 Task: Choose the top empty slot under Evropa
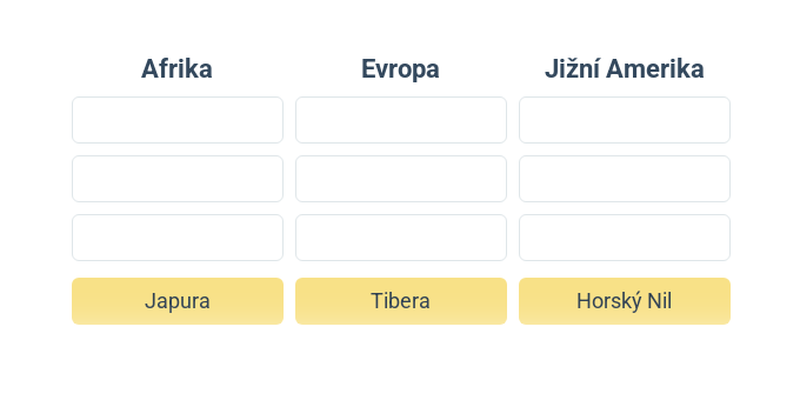401,120
